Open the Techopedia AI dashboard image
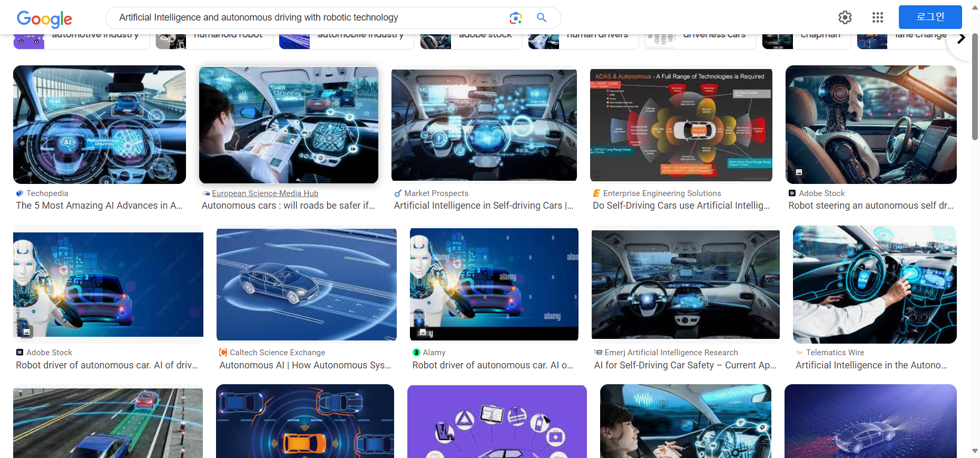The height and width of the screenshot is (458, 980). coord(100,124)
